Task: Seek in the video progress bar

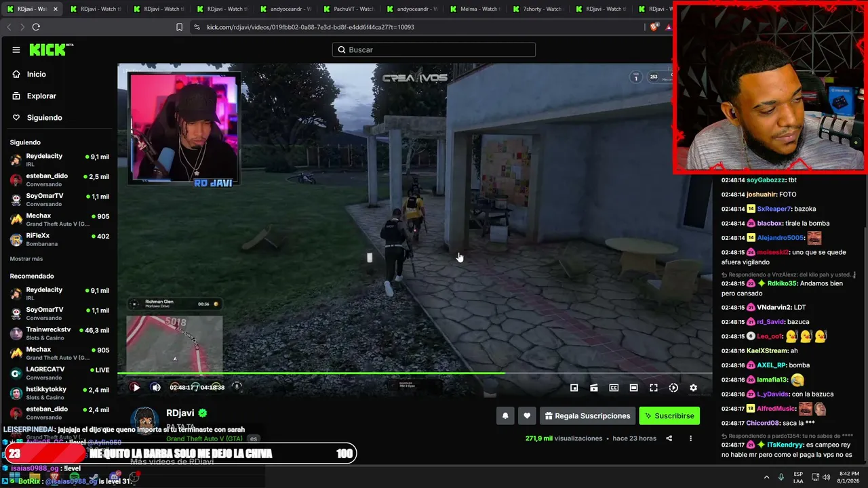Action: tap(414, 373)
